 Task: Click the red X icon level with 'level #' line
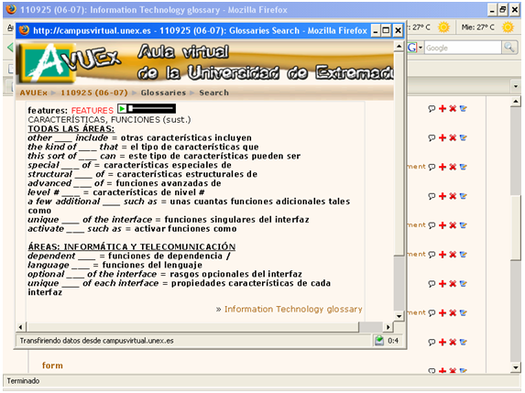pos(453,196)
